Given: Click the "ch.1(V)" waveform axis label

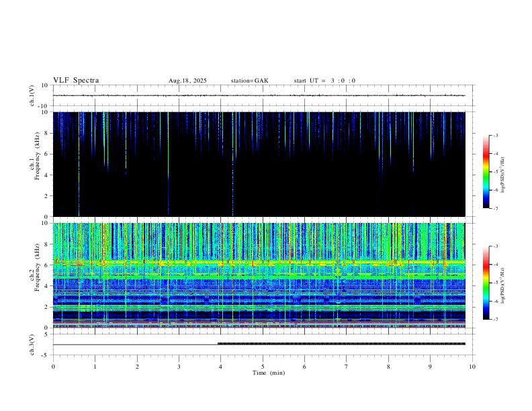Looking at the screenshot, I should [32, 95].
